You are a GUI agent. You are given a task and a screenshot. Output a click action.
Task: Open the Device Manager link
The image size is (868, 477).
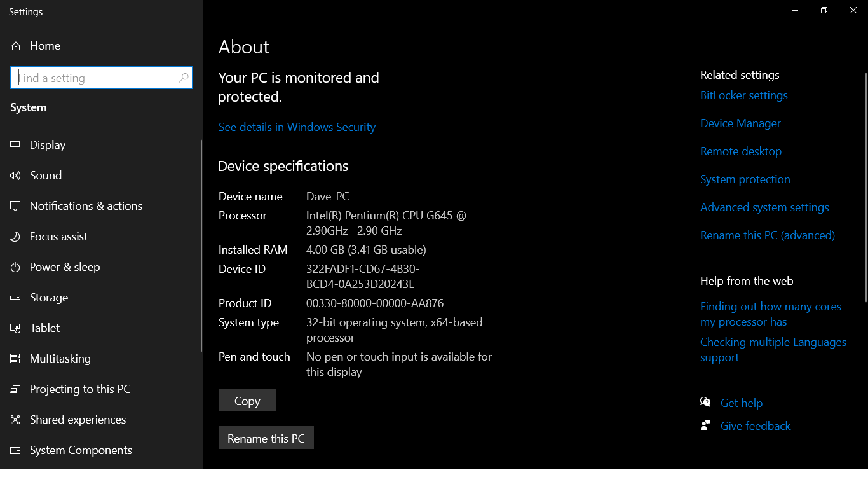coord(740,123)
